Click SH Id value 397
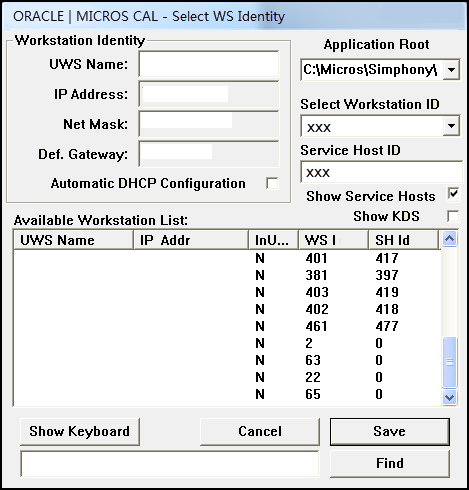This screenshot has height=490, width=469. click(387, 275)
